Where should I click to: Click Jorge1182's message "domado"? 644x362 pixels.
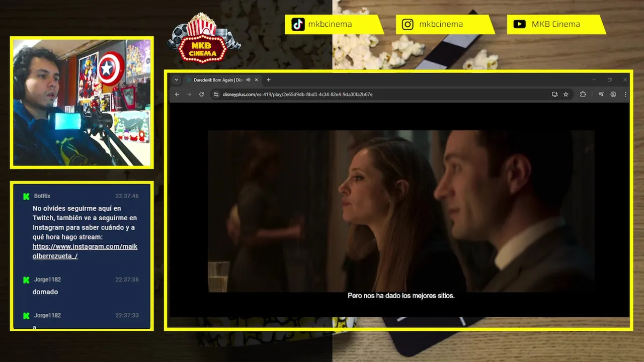click(x=45, y=292)
